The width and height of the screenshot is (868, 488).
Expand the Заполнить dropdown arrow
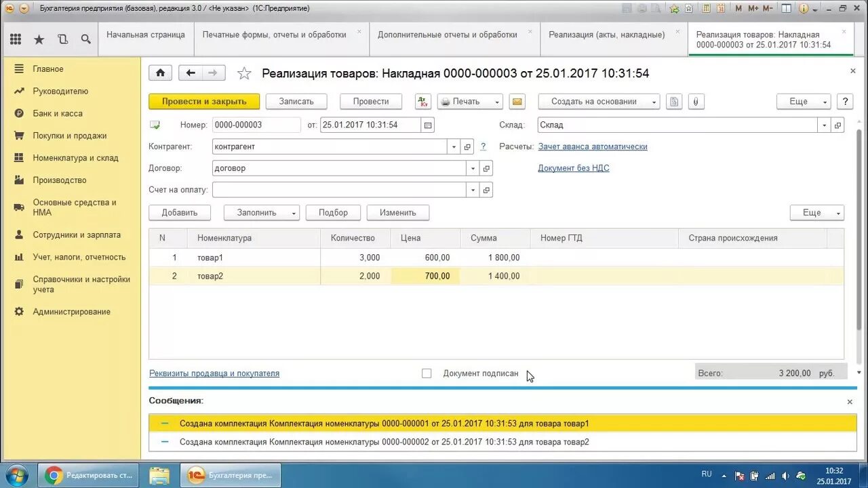point(294,213)
